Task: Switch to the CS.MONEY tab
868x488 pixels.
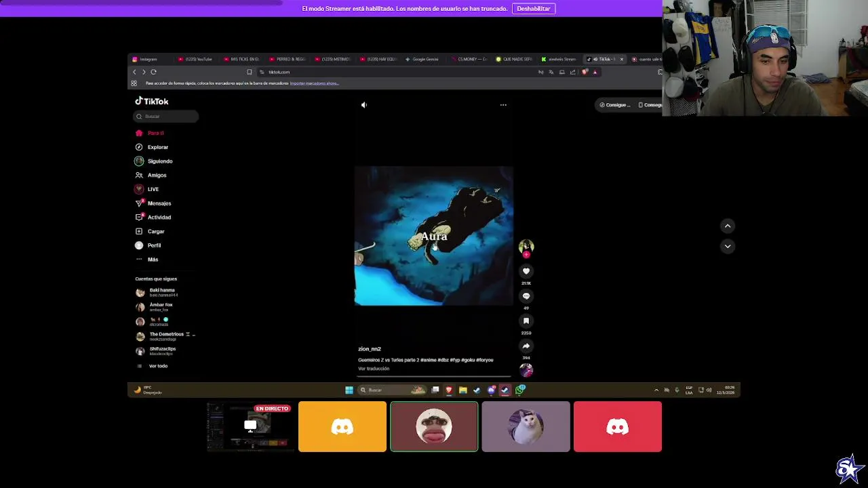Action: 469,59
